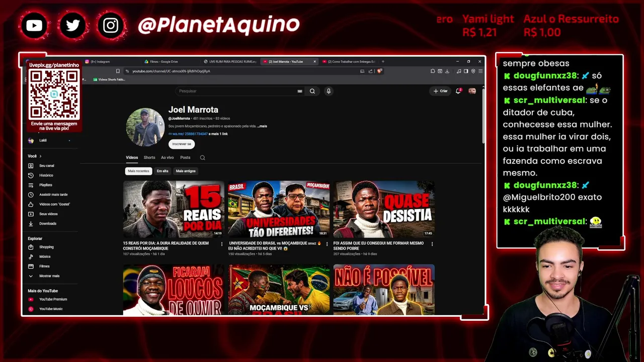The image size is (644, 362).
Task: Open Histórico in sidebar
Action: [46, 175]
